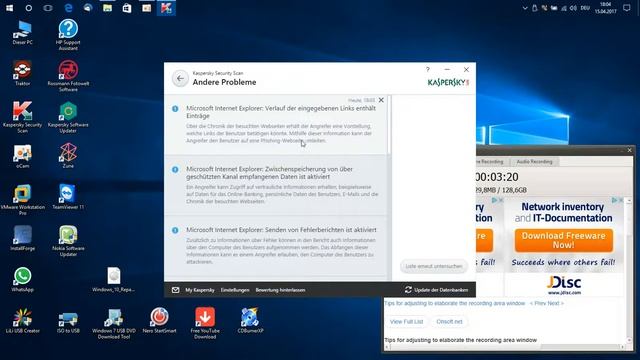Open HP Support Assistant desktop icon
The image size is (640, 360).
(68, 35)
